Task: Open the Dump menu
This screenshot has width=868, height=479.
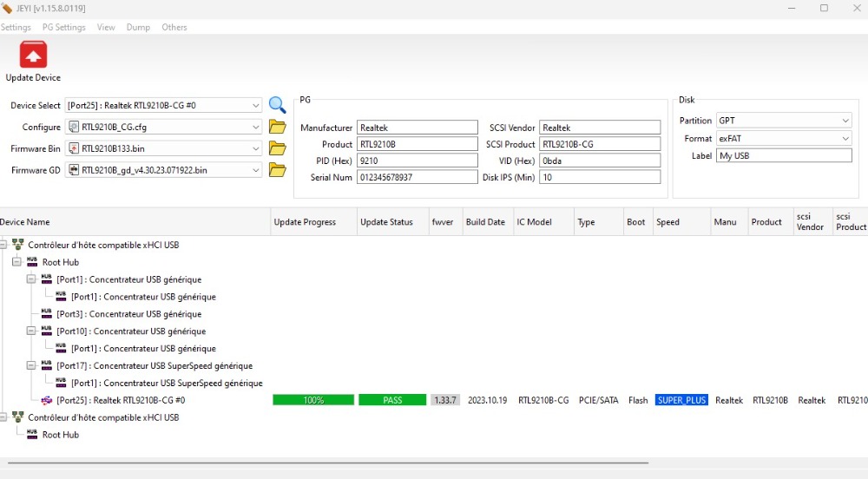Action: (138, 27)
